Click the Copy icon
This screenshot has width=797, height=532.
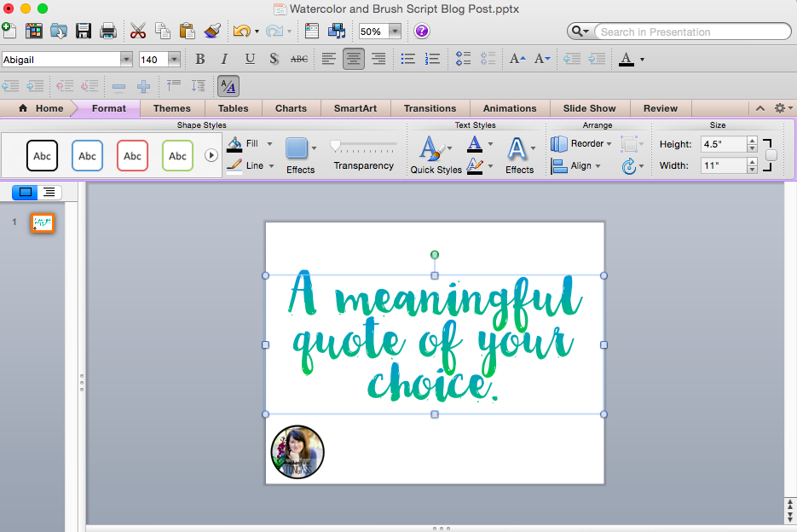click(163, 31)
